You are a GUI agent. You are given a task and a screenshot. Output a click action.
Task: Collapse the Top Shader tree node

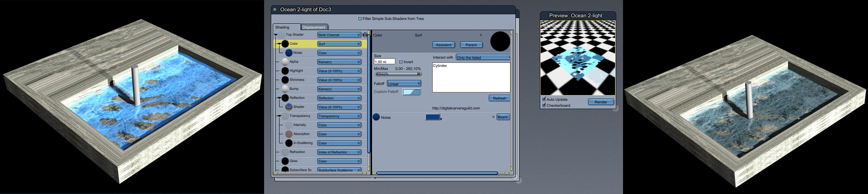coord(276,35)
